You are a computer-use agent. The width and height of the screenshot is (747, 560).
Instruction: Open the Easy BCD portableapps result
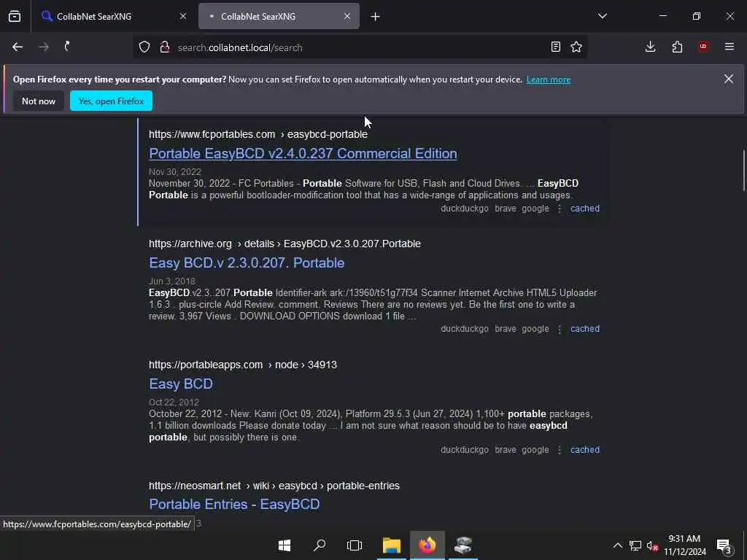(181, 384)
